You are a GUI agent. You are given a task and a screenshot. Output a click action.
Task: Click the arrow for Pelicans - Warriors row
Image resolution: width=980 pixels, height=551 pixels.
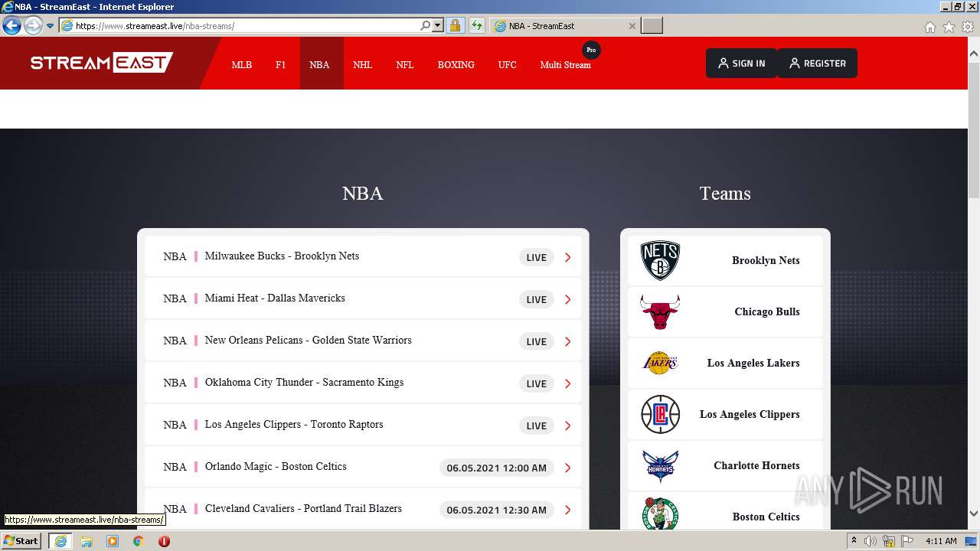tap(568, 341)
